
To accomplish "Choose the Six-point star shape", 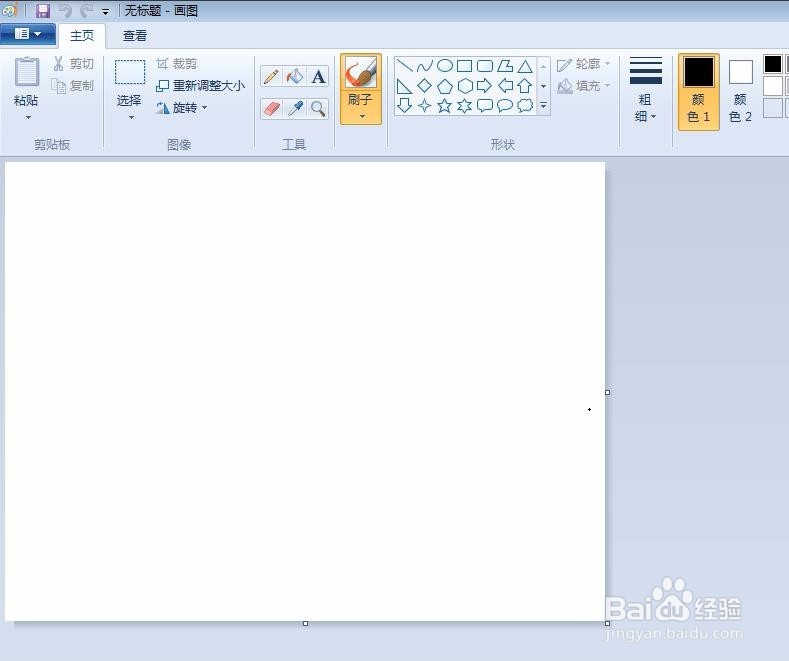I will pos(464,106).
